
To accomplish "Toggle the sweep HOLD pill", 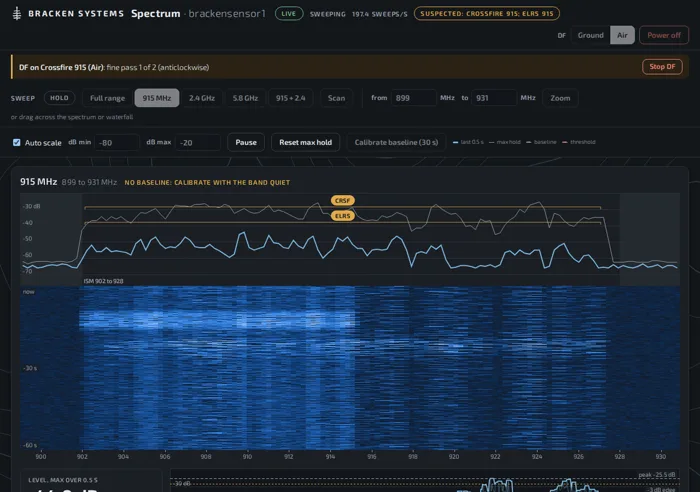I will pos(59,98).
